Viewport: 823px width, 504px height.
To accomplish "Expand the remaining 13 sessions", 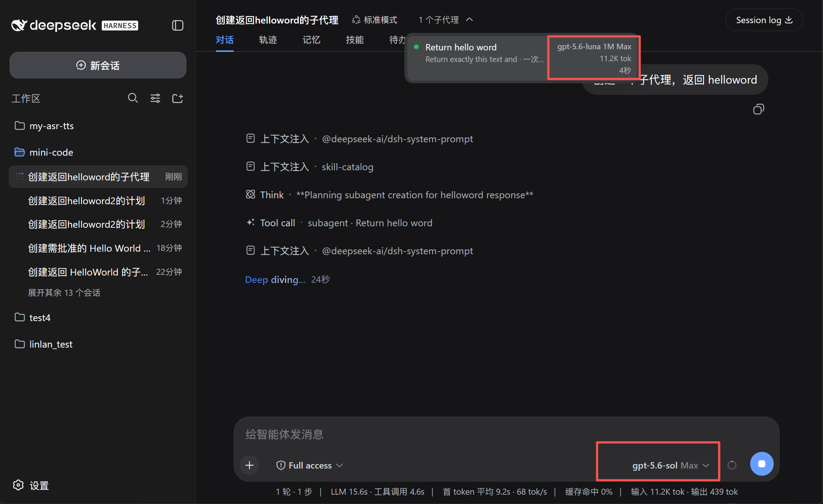I will click(x=64, y=293).
